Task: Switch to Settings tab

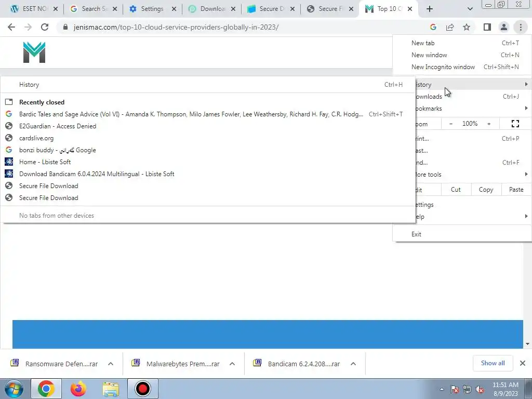Action: 149,9
